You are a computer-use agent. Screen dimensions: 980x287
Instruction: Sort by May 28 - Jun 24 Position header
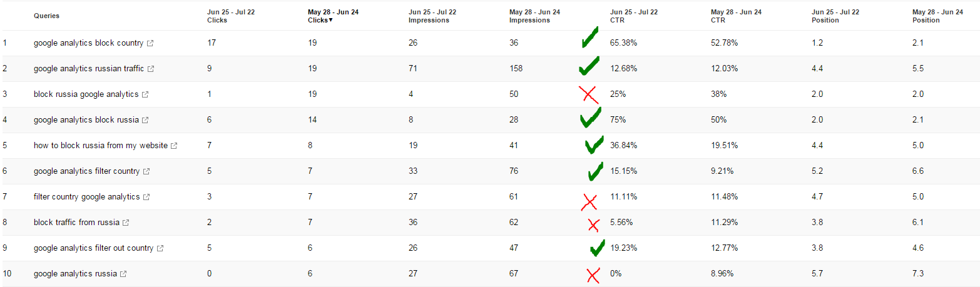tap(937, 16)
